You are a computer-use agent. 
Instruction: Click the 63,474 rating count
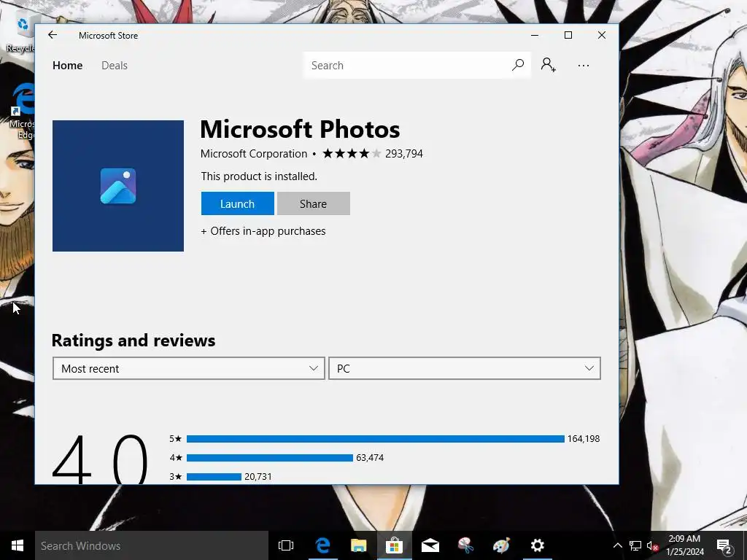[x=370, y=458]
